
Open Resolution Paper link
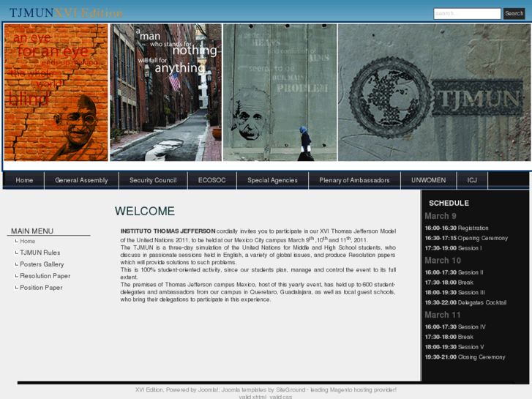(x=45, y=276)
